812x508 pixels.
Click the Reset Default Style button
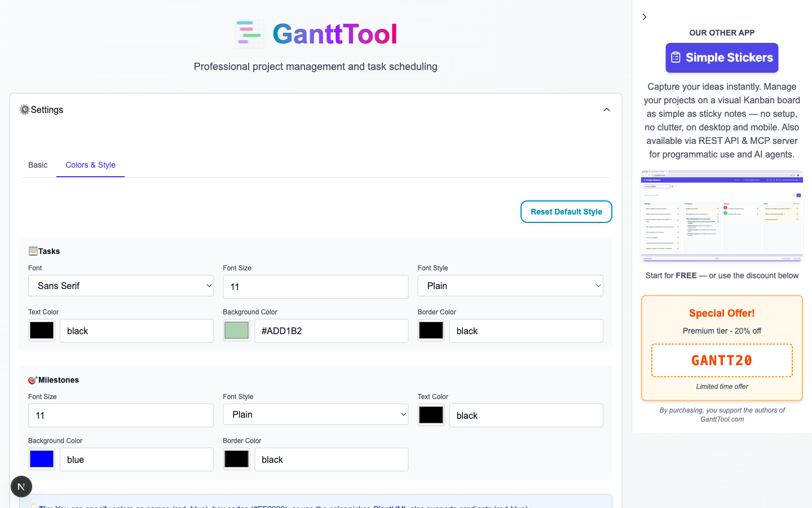(566, 212)
